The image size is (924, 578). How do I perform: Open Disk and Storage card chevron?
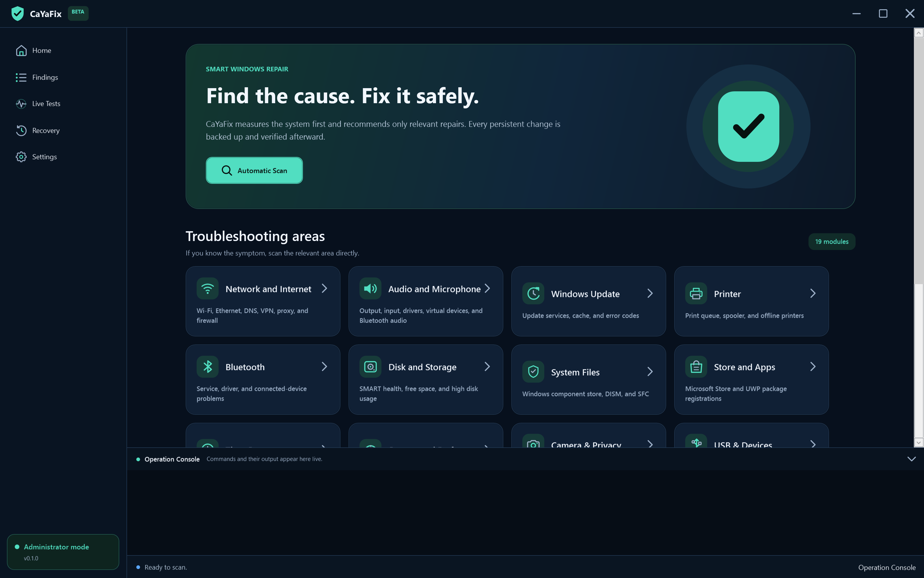[487, 367]
